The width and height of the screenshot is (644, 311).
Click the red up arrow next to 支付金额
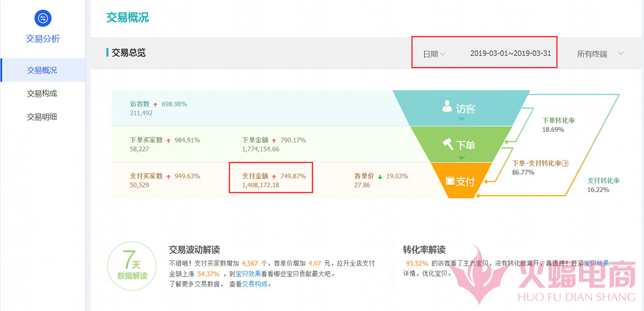(x=274, y=177)
